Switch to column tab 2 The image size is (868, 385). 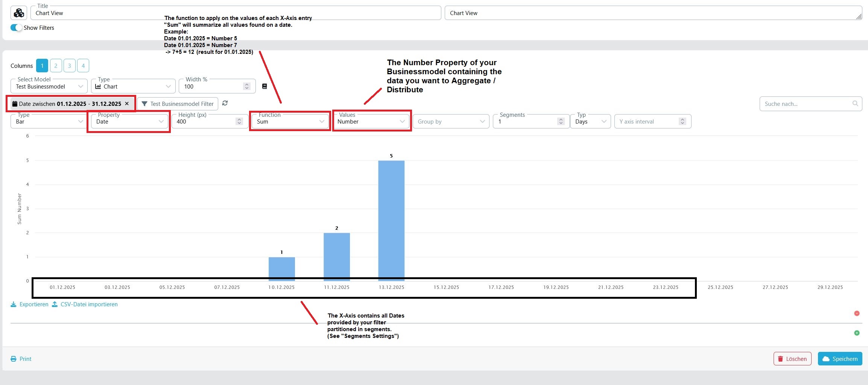coord(56,65)
